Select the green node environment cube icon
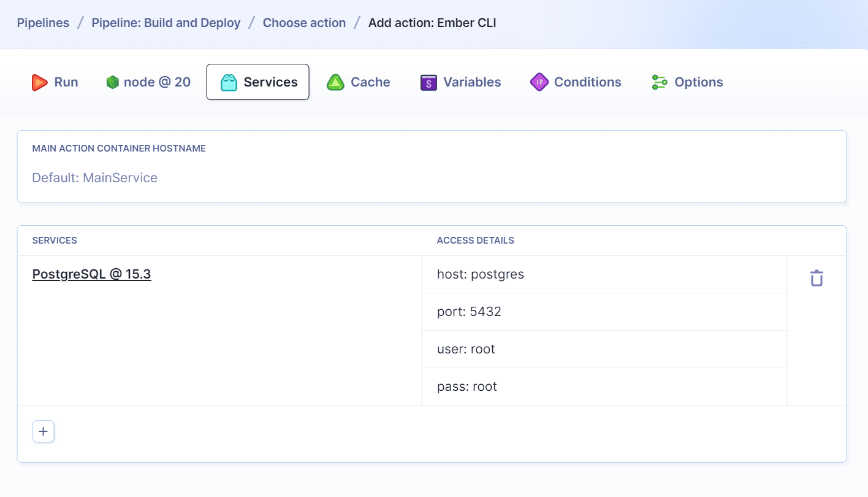This screenshot has width=868, height=497. (x=113, y=82)
